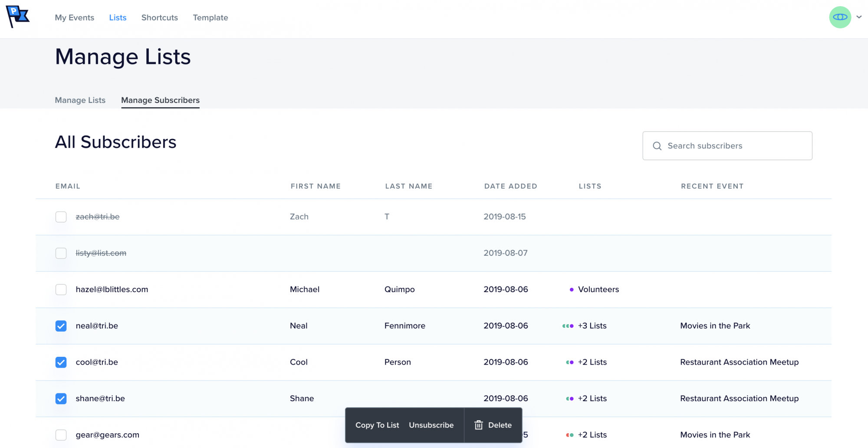
Task: Switch to the Manage Lists tab
Action: pyautogui.click(x=80, y=100)
